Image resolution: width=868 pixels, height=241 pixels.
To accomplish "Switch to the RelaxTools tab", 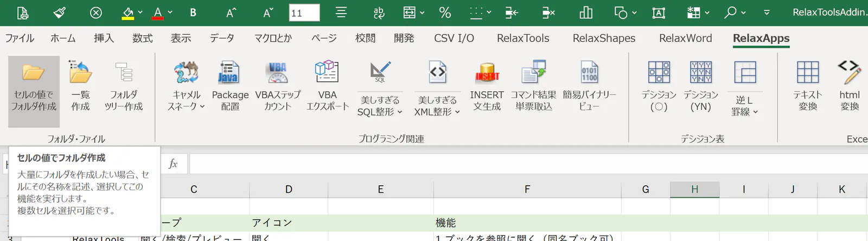I will click(523, 38).
